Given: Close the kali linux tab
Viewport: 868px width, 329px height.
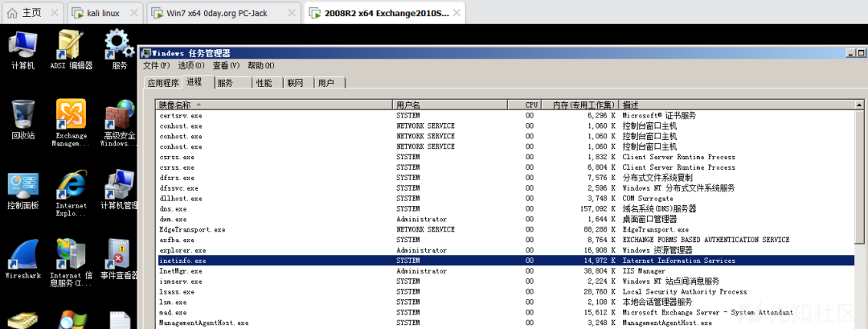Looking at the screenshot, I should point(133,13).
